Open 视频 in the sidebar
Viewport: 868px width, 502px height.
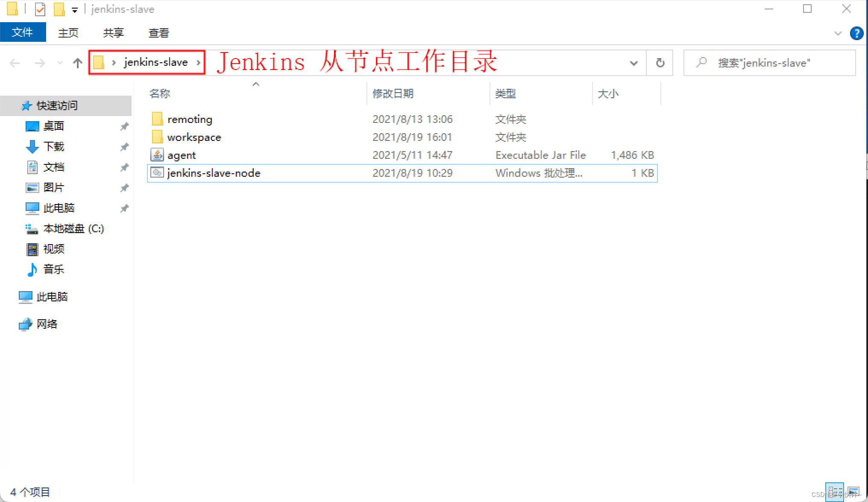pos(54,249)
